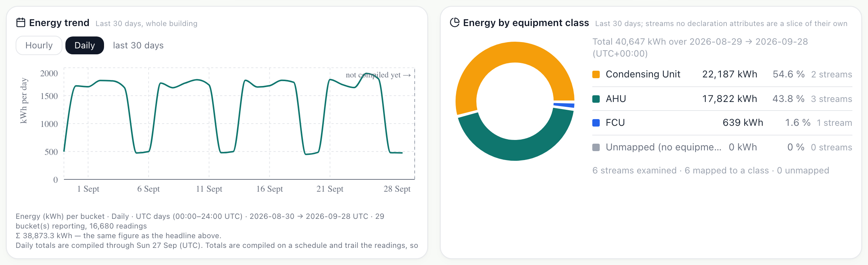Click the '6 Sept' axis label
Image resolution: width=868 pixels, height=265 pixels.
click(148, 189)
